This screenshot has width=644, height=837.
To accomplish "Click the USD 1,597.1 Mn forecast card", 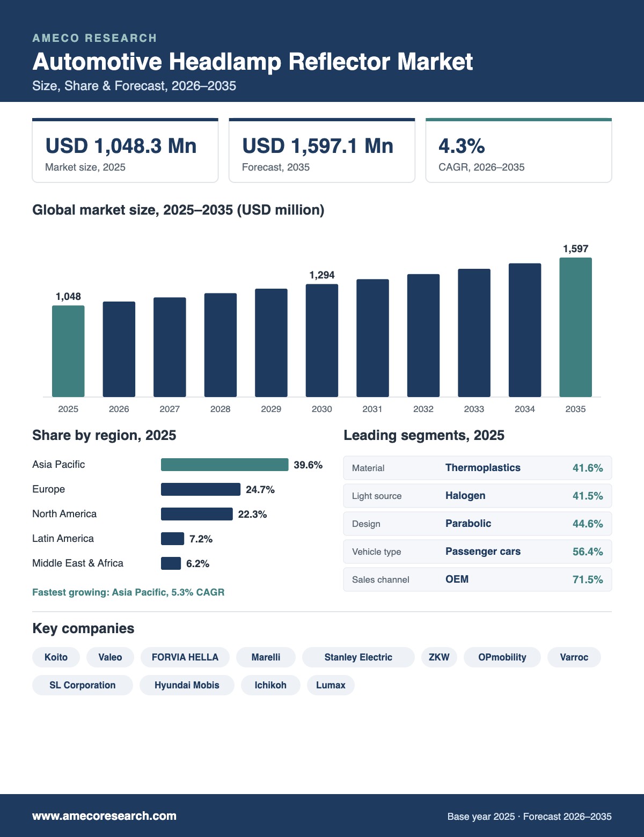I will point(322,150).
